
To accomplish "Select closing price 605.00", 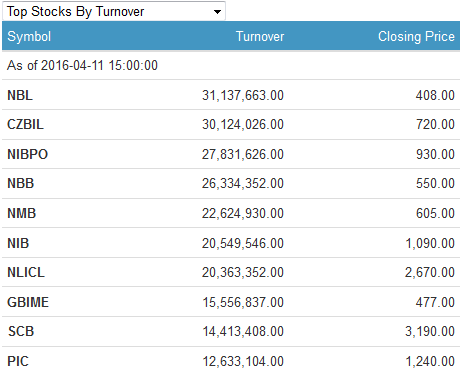I will [x=435, y=214].
